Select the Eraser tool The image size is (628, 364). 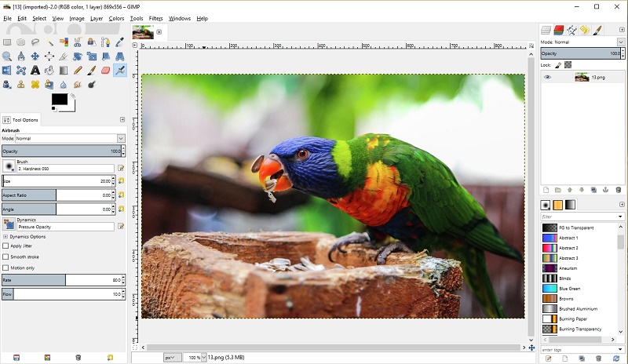point(106,71)
